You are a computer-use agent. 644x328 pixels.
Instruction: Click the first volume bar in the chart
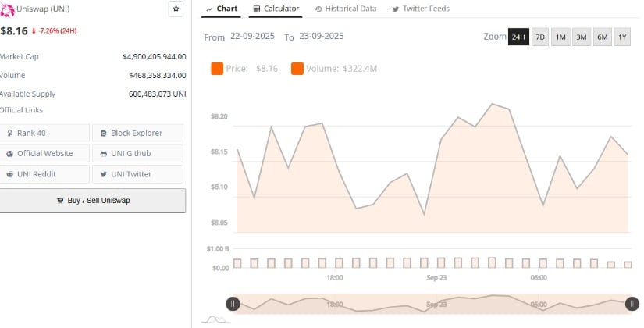click(x=237, y=263)
